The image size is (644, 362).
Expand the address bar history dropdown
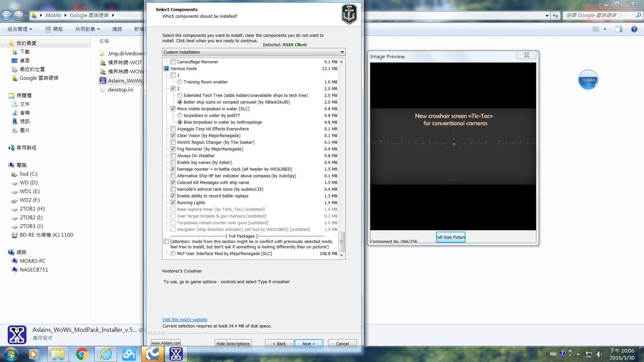(547, 15)
